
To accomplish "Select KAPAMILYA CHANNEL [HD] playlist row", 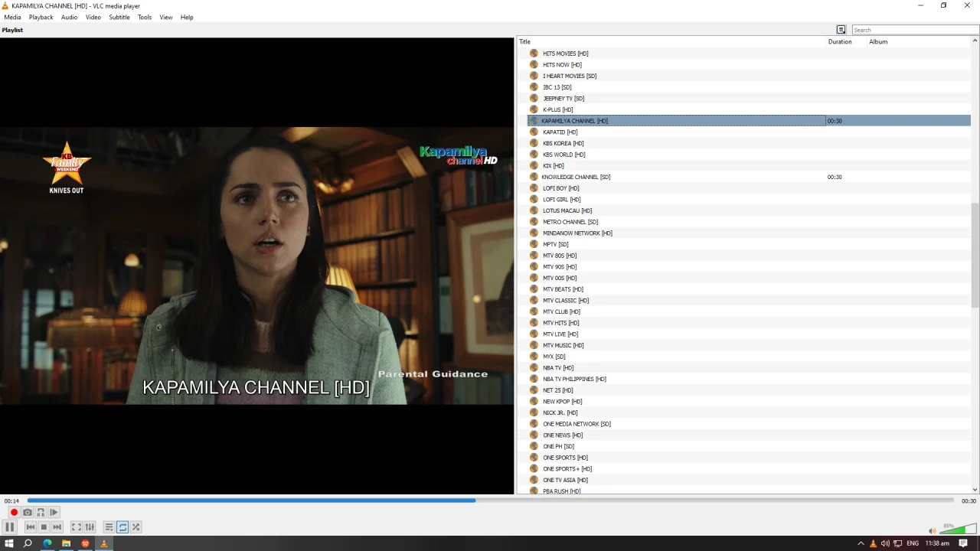I will click(x=749, y=121).
